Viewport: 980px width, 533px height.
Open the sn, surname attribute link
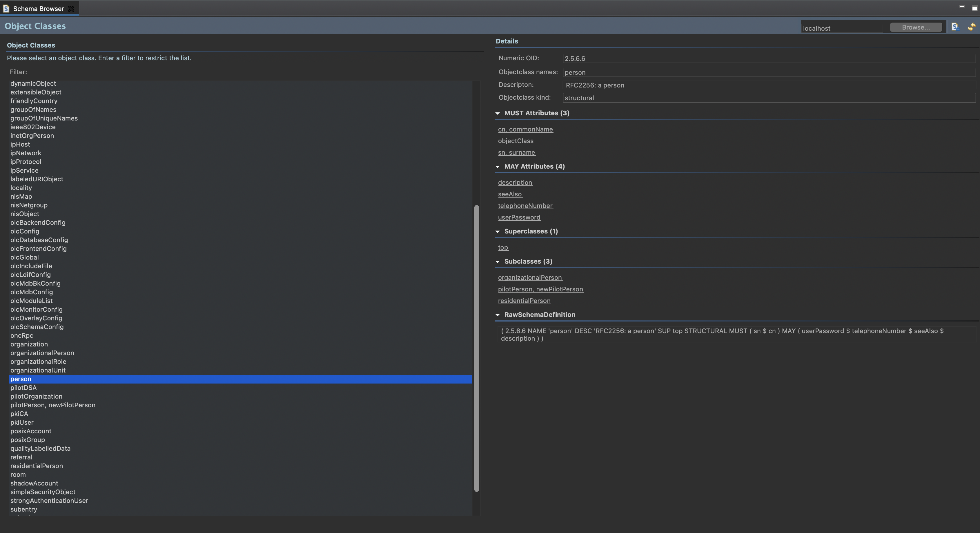517,152
